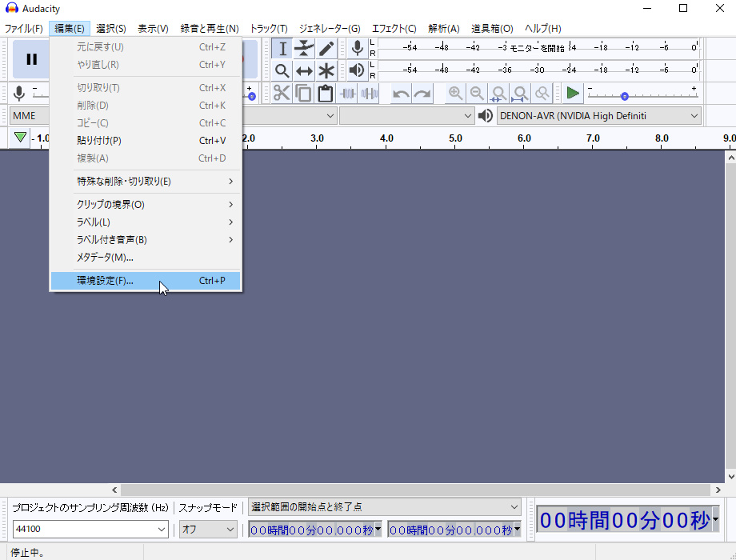736x560 pixels.
Task: Select the Multi-tool asterisk icon
Action: (x=326, y=71)
